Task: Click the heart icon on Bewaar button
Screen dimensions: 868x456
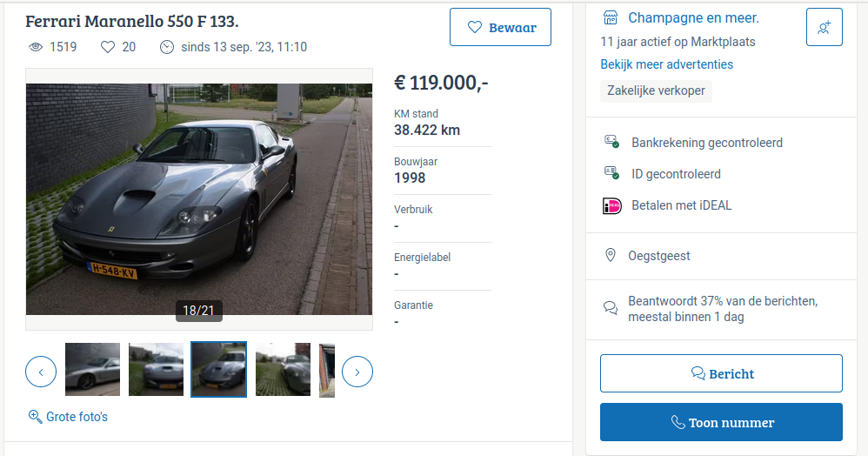Action: [x=475, y=27]
